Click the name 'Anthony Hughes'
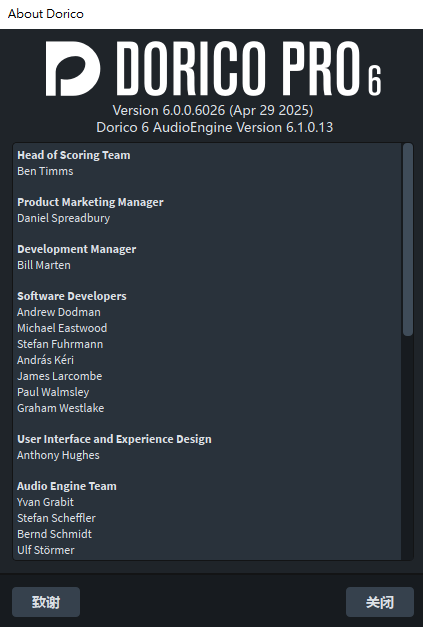Viewport: 423px width, 627px height. coord(58,455)
